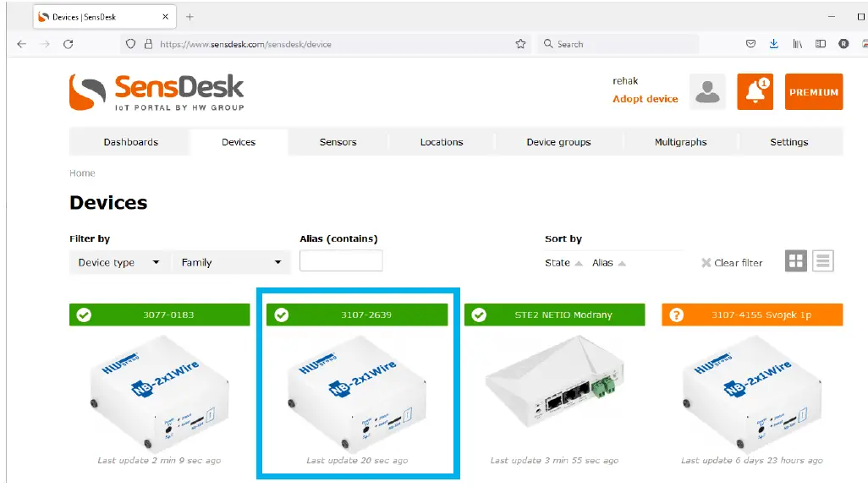868x498 pixels.
Task: Open the notifications bell icon
Action: pos(755,91)
